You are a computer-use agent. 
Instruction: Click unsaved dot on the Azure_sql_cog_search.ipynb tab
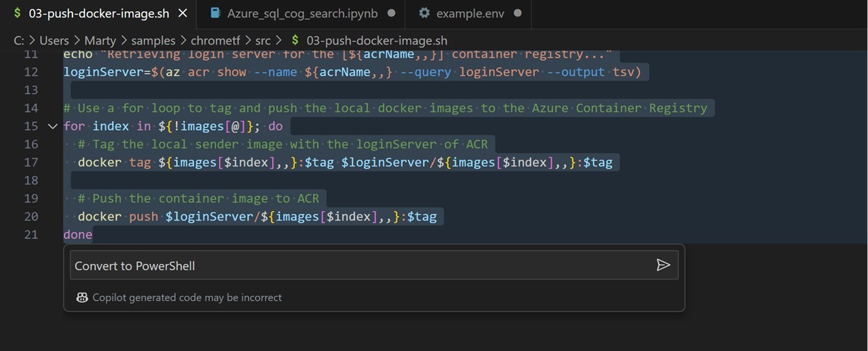(392, 13)
